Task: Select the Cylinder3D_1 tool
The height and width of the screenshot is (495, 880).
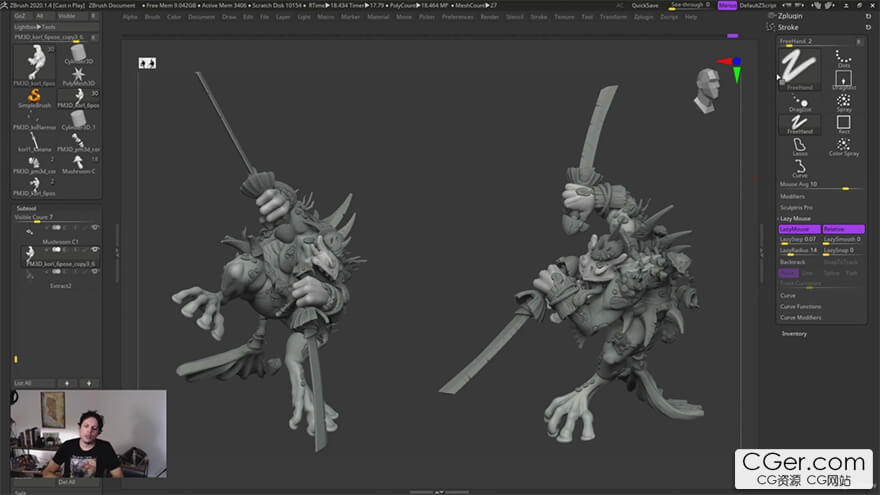Action: (x=78, y=120)
